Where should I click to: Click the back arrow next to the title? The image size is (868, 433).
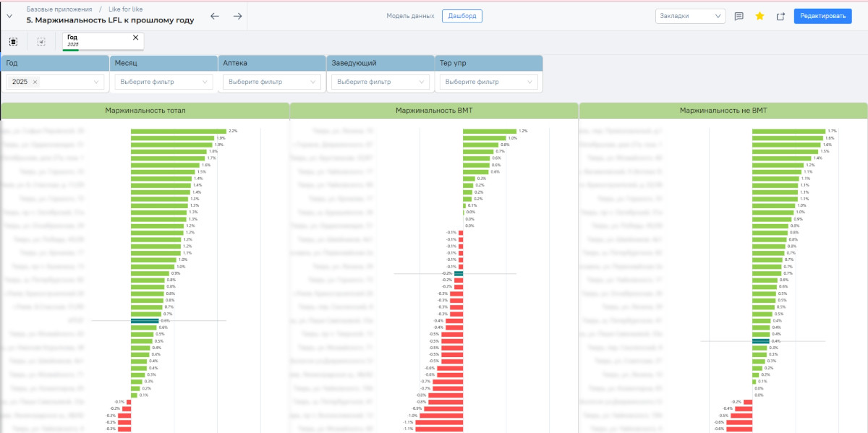coord(214,16)
